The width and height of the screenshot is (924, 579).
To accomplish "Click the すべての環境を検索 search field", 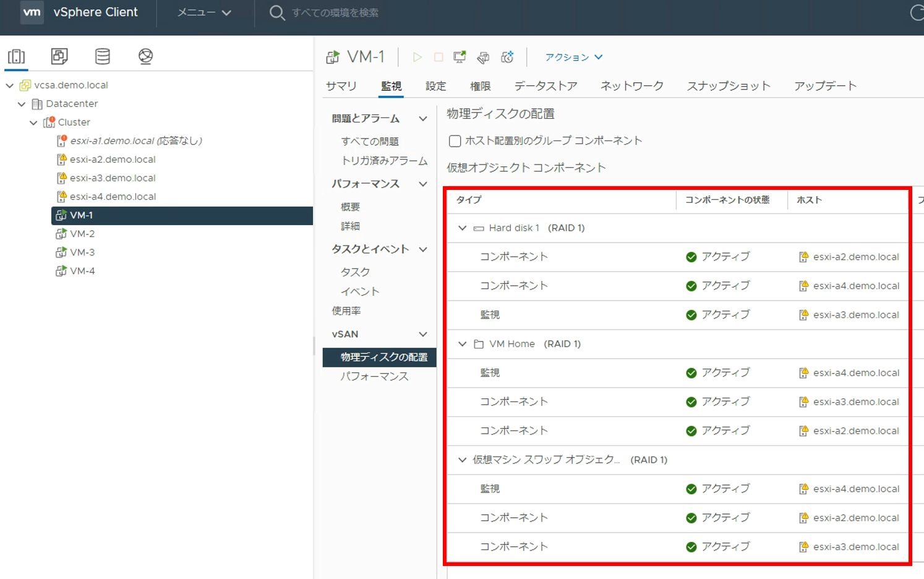I will (335, 12).
